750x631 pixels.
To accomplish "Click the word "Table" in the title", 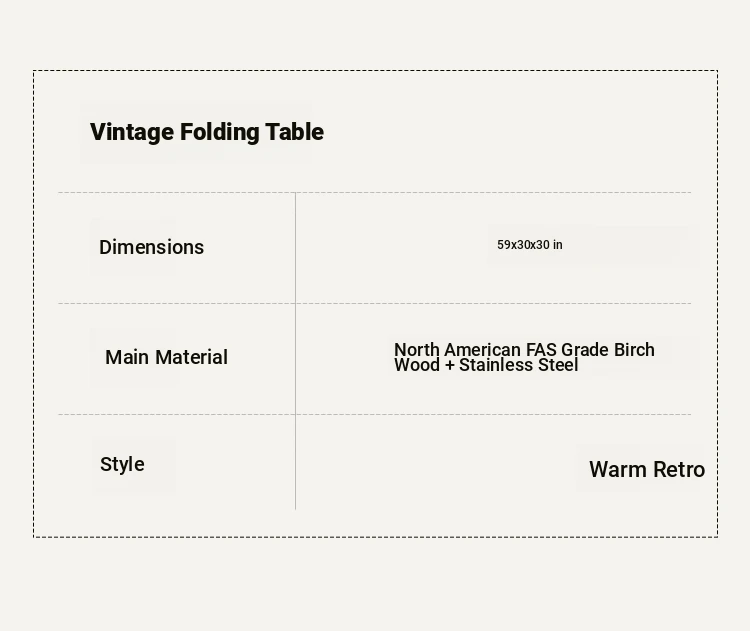I will click(x=294, y=132).
